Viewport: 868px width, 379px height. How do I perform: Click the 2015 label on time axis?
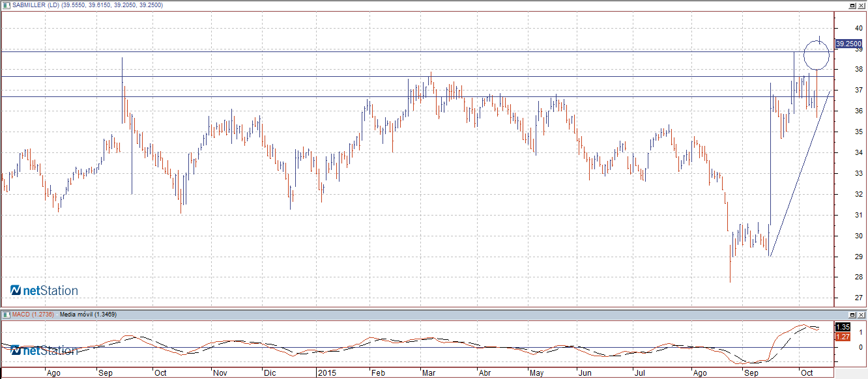(x=327, y=374)
